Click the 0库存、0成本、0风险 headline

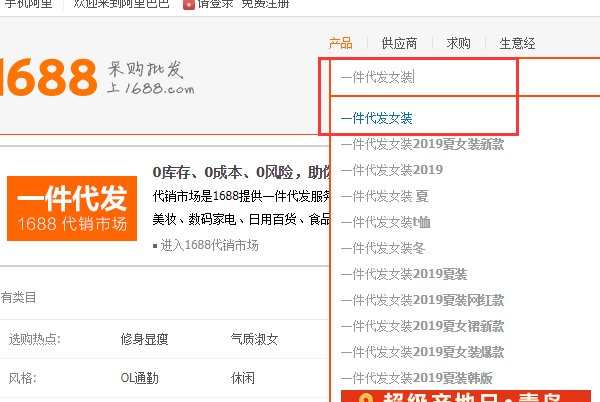click(x=242, y=172)
